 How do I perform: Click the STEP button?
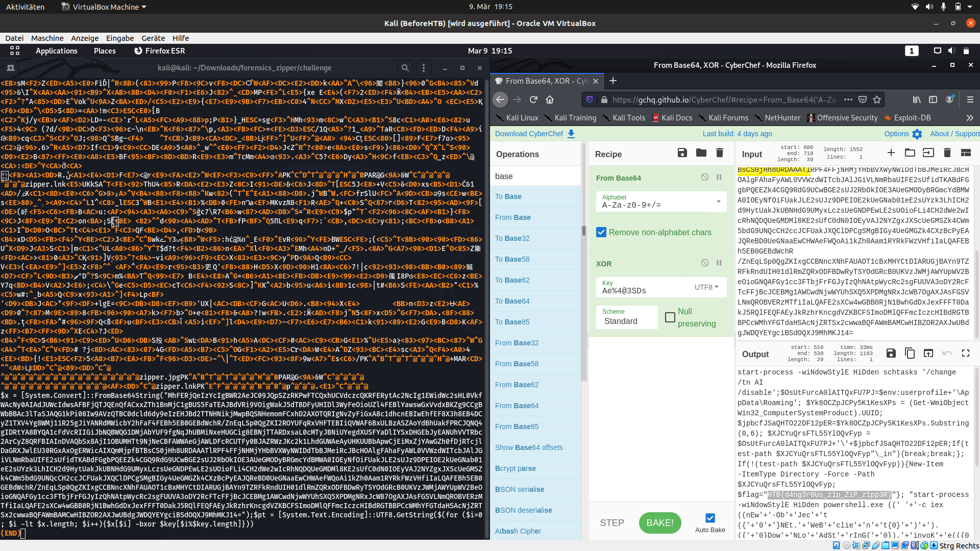[612, 523]
